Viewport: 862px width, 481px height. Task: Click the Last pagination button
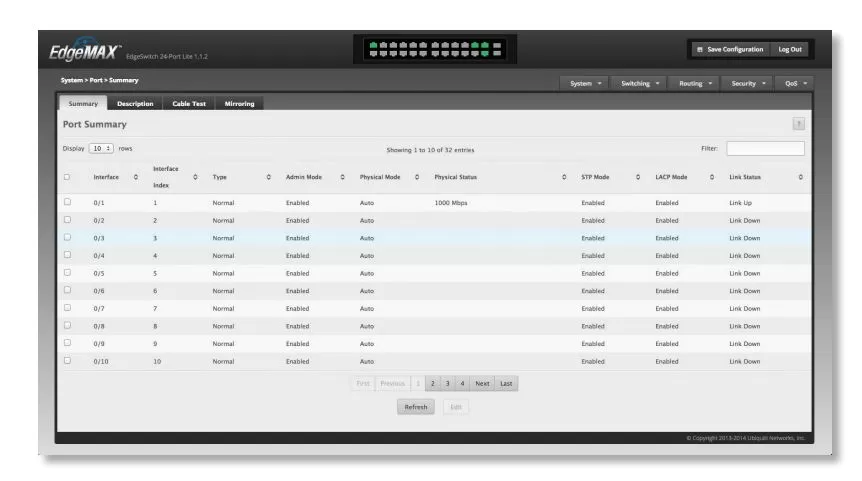point(506,383)
